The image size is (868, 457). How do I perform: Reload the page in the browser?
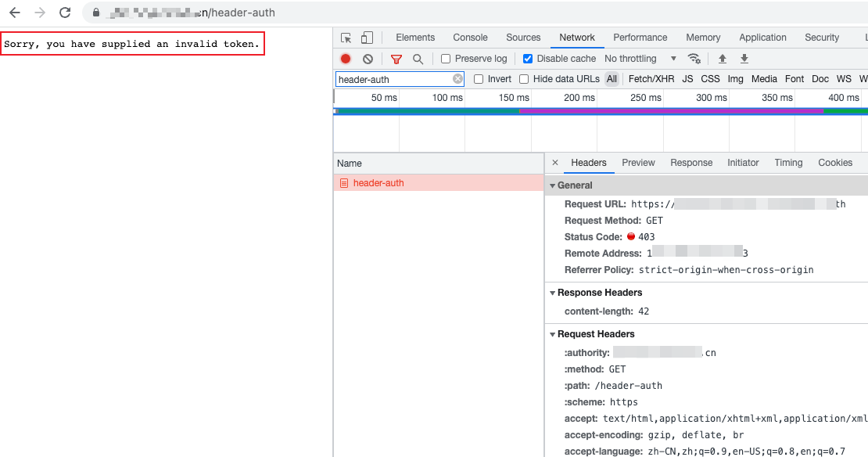pos(65,13)
